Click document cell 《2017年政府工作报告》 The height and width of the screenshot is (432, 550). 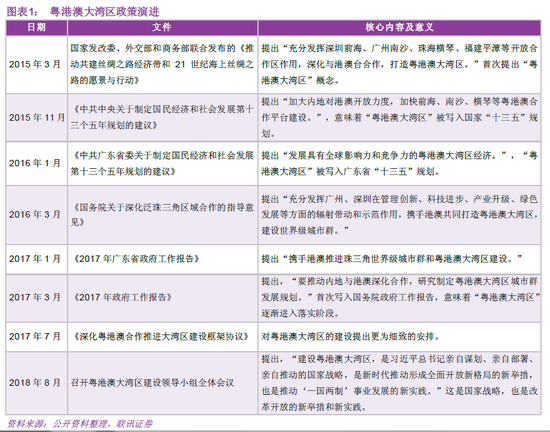[162, 298]
